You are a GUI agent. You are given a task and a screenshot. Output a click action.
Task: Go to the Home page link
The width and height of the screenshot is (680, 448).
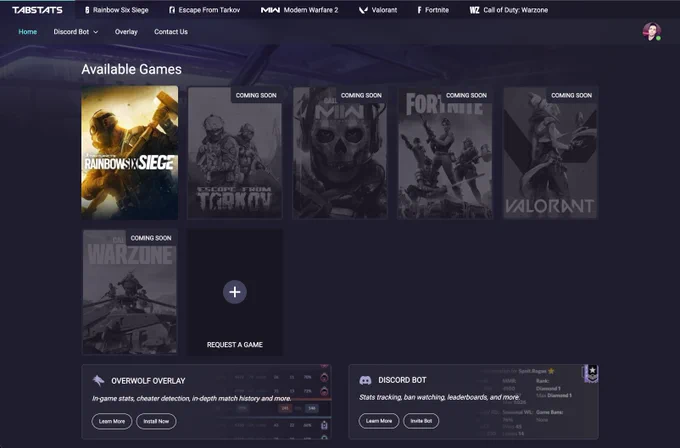28,32
